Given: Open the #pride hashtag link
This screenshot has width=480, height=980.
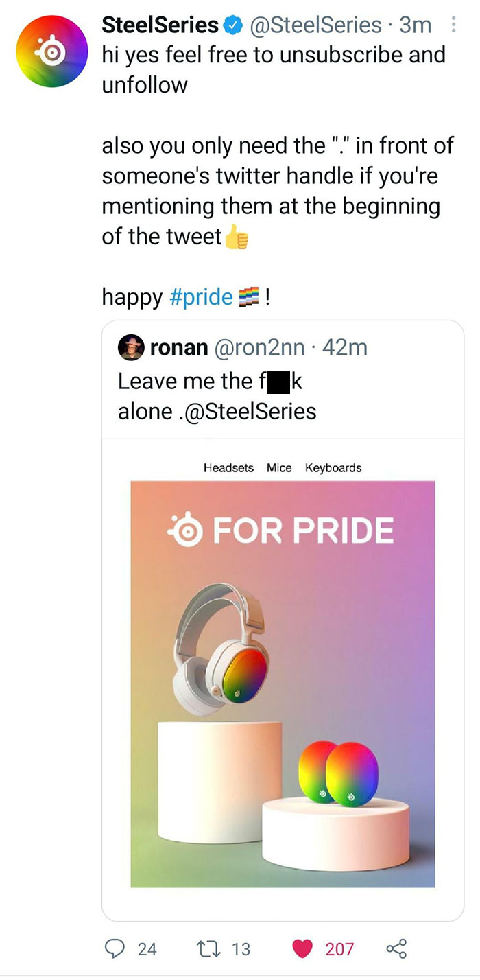Looking at the screenshot, I should pyautogui.click(x=200, y=297).
